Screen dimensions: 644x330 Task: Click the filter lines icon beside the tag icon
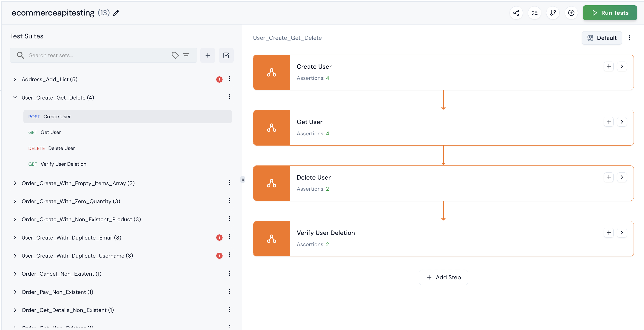[186, 55]
